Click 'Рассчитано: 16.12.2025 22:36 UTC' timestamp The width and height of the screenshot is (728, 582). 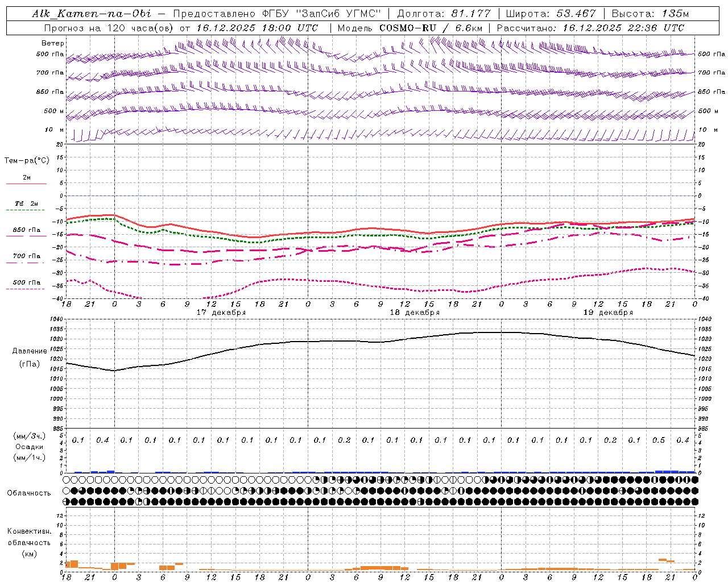[x=590, y=28]
